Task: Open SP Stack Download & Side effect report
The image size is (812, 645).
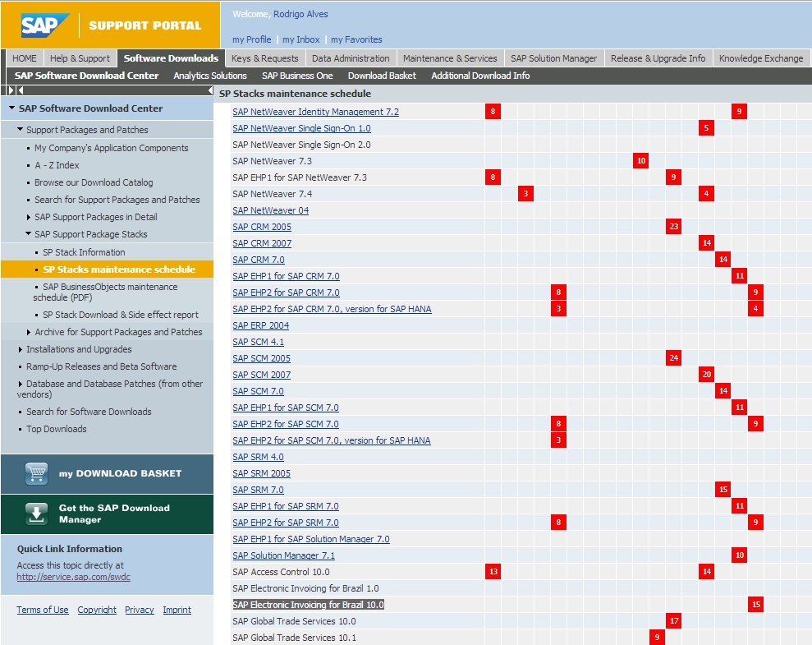Action: click(121, 315)
